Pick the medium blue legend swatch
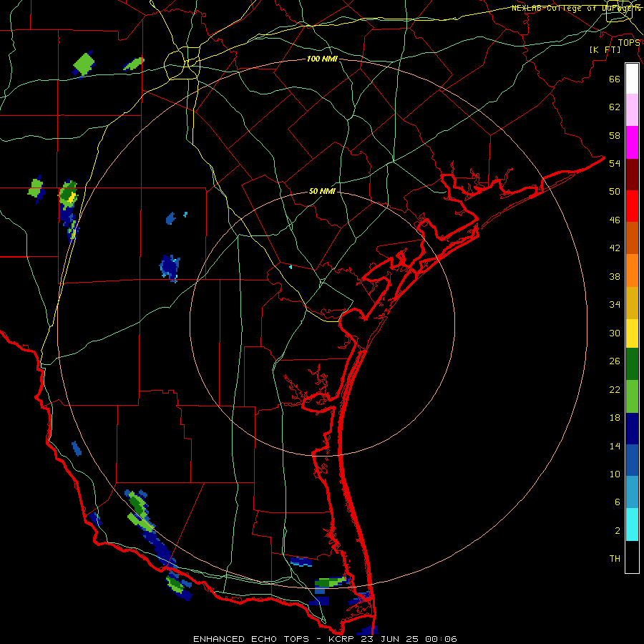Viewport: 644px width, 644px height. click(x=632, y=460)
